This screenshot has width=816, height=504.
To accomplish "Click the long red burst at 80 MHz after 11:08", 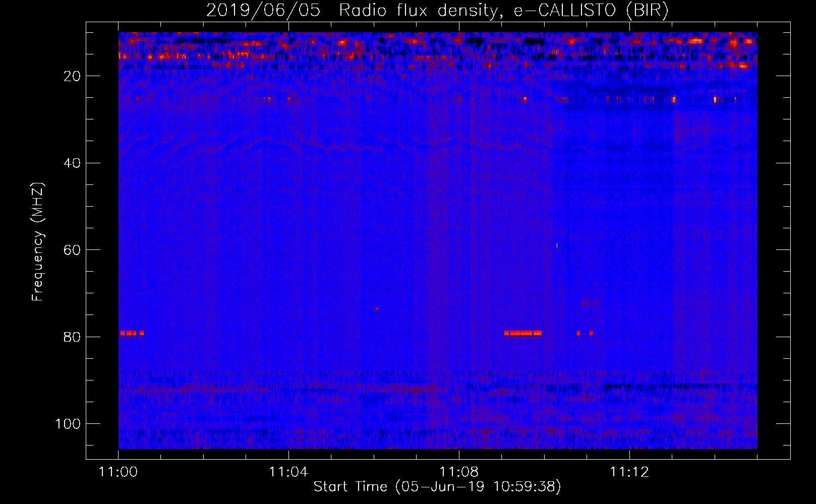I will pos(523,333).
